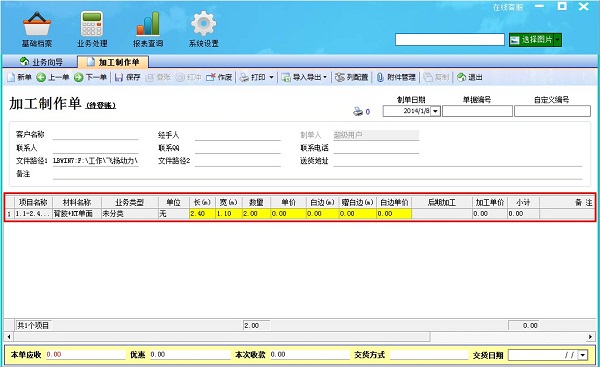
Task: Click the length cell 2.40
Action: point(202,214)
